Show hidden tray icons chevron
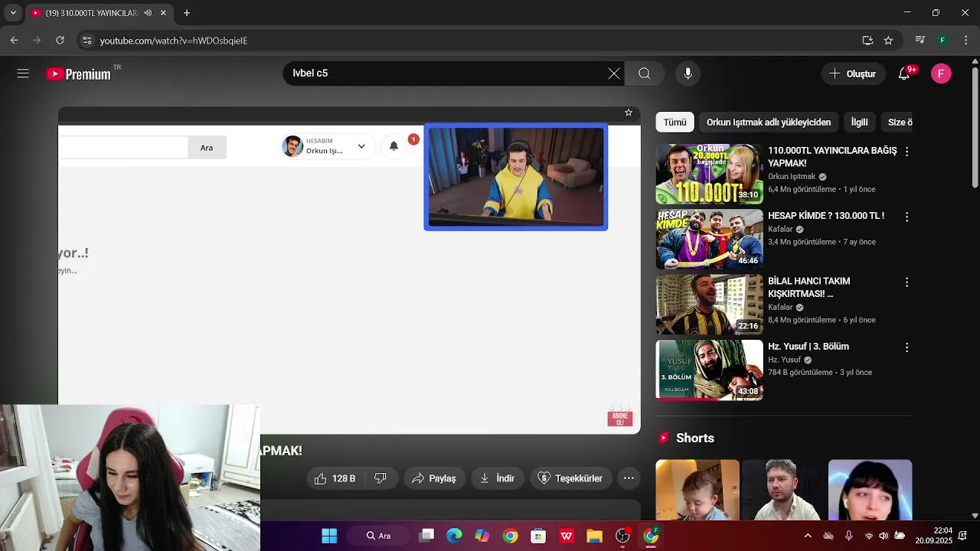980x551 pixels. pyautogui.click(x=807, y=536)
